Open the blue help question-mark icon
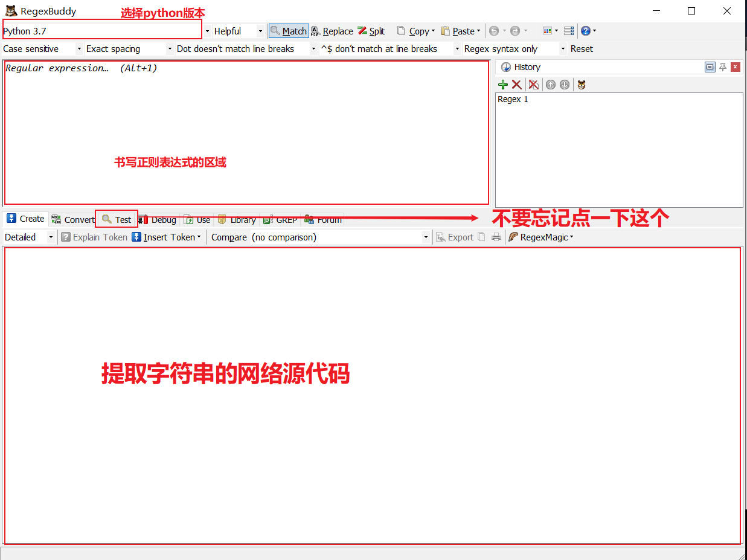The width and height of the screenshot is (747, 560). coord(586,31)
